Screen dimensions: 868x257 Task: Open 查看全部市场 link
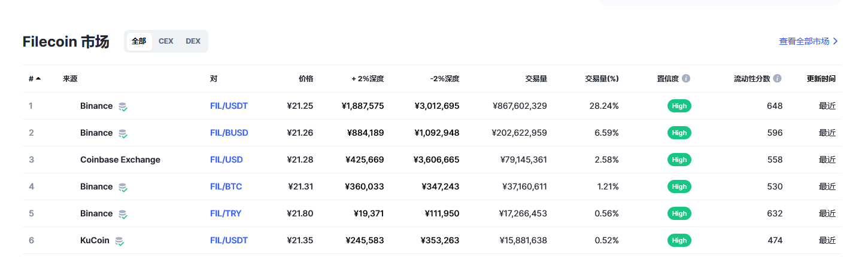point(804,41)
